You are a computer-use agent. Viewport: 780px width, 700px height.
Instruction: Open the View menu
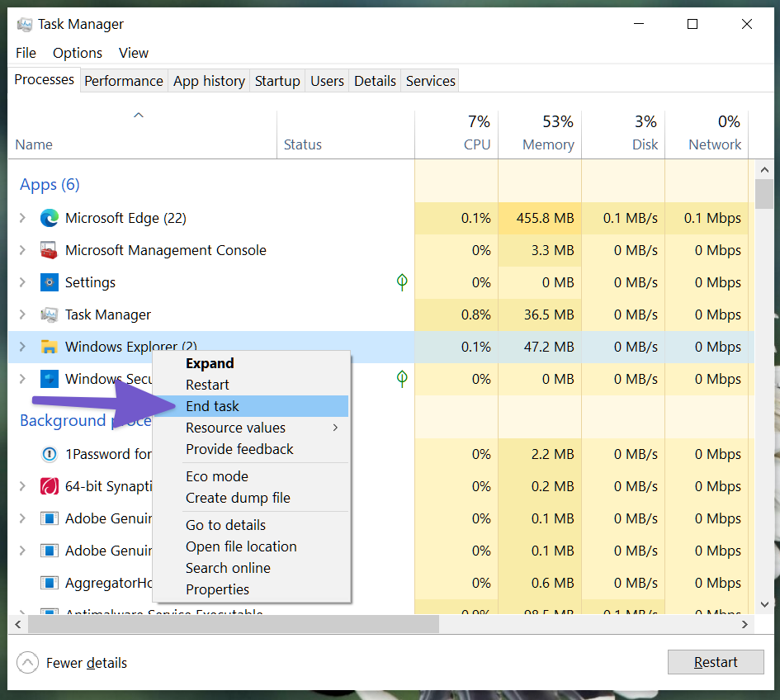pyautogui.click(x=134, y=53)
